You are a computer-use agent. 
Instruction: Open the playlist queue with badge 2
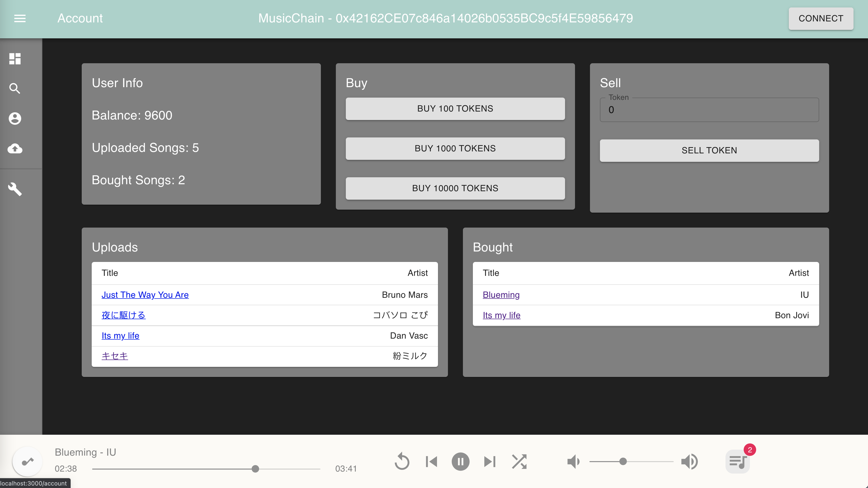737,461
